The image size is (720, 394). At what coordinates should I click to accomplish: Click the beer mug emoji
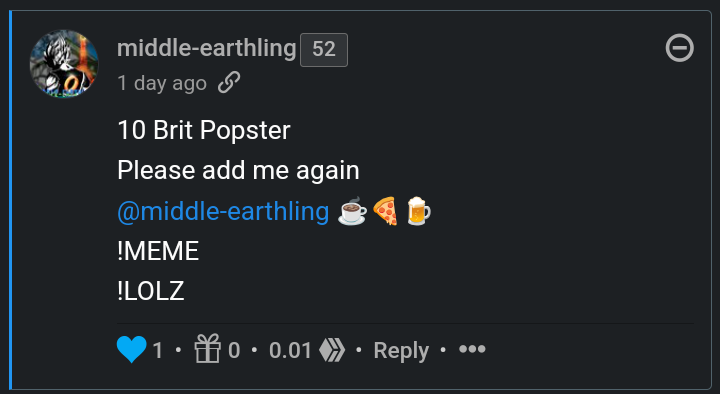click(x=419, y=211)
